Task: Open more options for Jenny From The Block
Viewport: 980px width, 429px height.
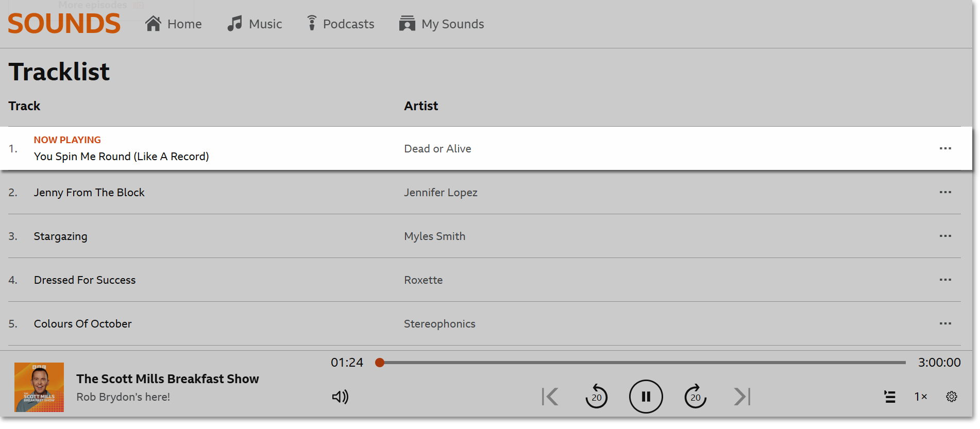Action: [945, 192]
